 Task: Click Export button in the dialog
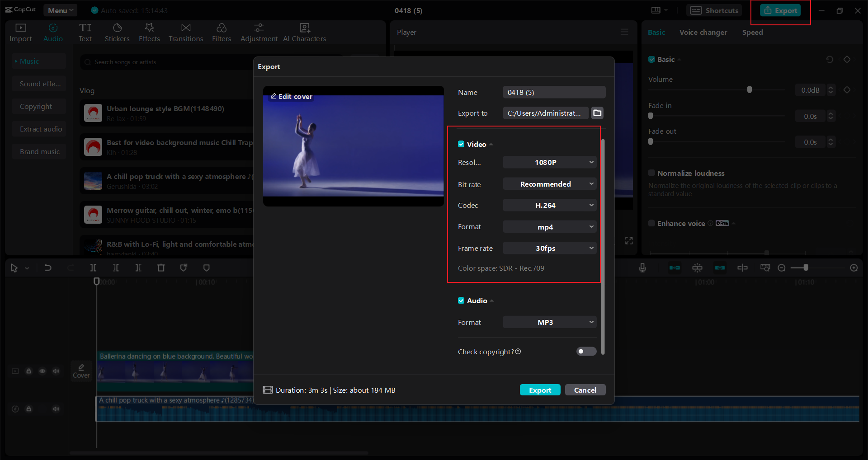(x=540, y=390)
